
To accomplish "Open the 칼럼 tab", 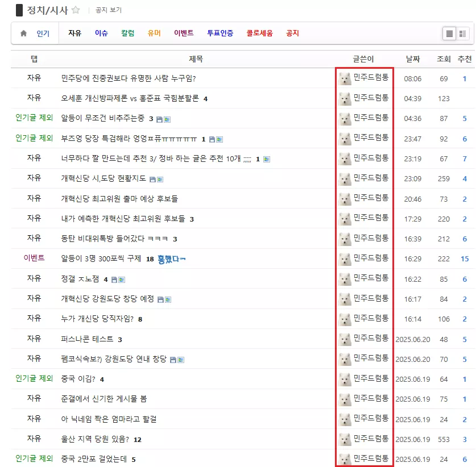I will [127, 33].
